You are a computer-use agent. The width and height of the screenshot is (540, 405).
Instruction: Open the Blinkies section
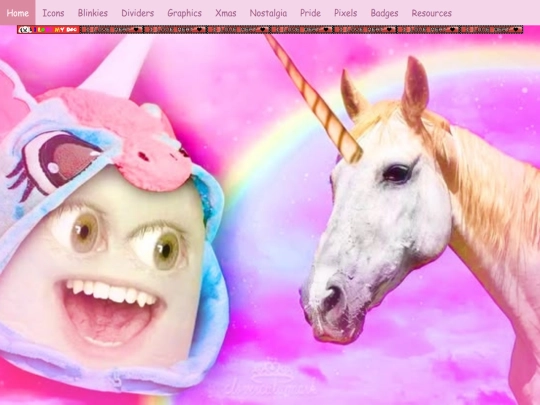(93, 13)
